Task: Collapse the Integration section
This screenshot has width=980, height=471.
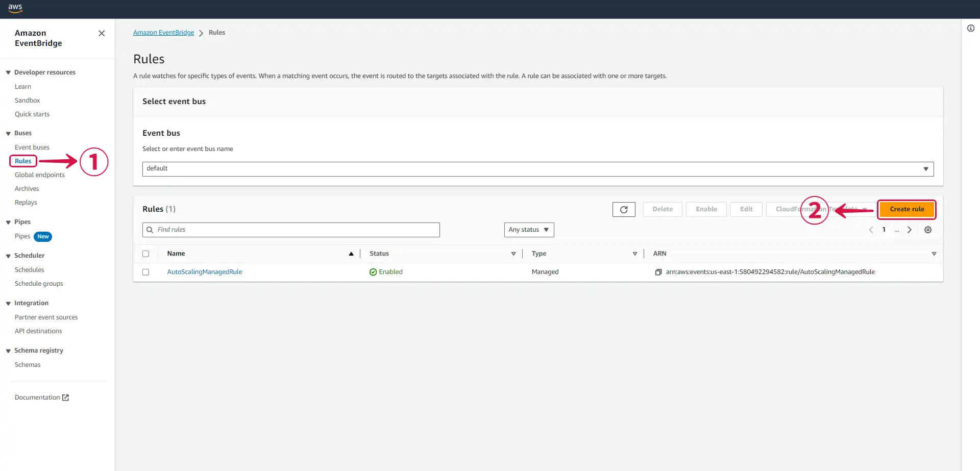Action: coord(8,303)
